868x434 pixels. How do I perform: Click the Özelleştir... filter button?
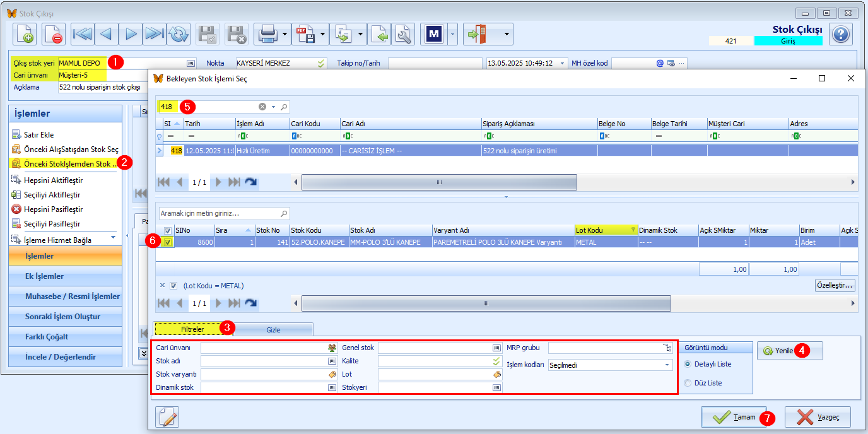[x=835, y=286]
